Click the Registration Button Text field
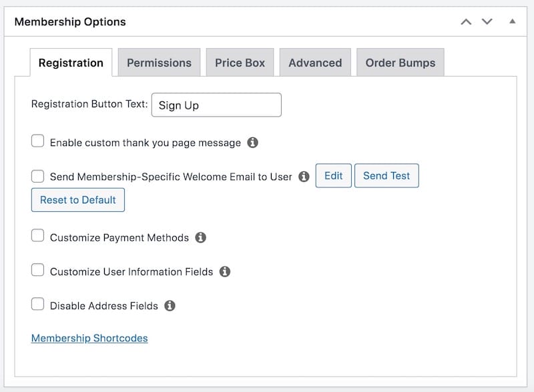Image resolution: width=534 pixels, height=392 pixels. coord(216,105)
